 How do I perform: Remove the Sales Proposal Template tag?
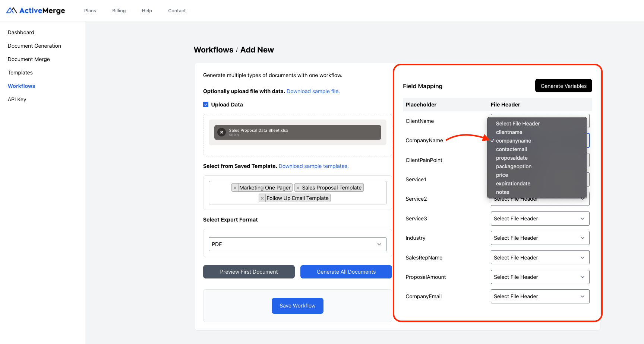click(298, 187)
